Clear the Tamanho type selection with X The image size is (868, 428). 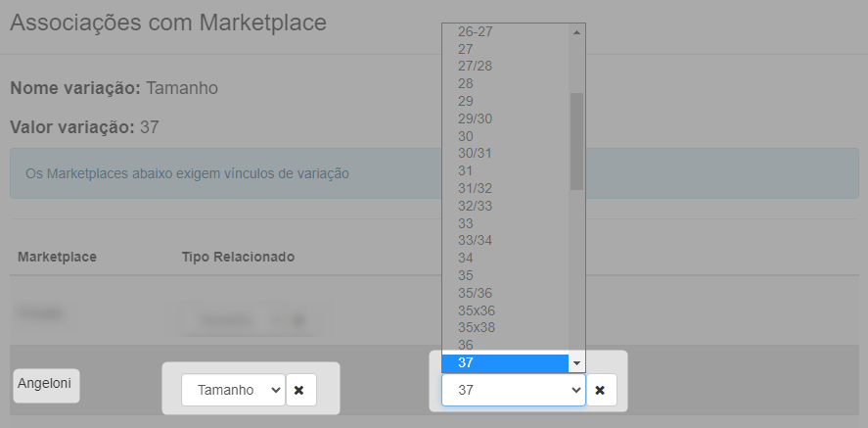pos(299,390)
